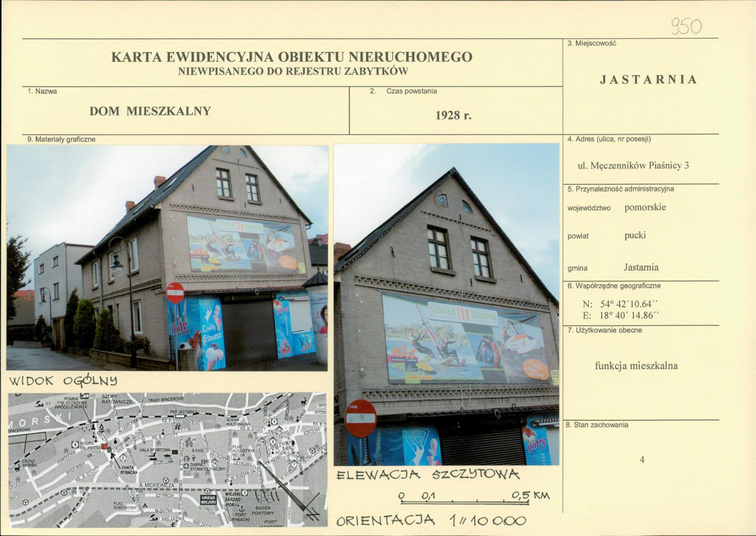Click the 'SZKOŁA ZDROWIA' banner in gable photo

(x=466, y=339)
